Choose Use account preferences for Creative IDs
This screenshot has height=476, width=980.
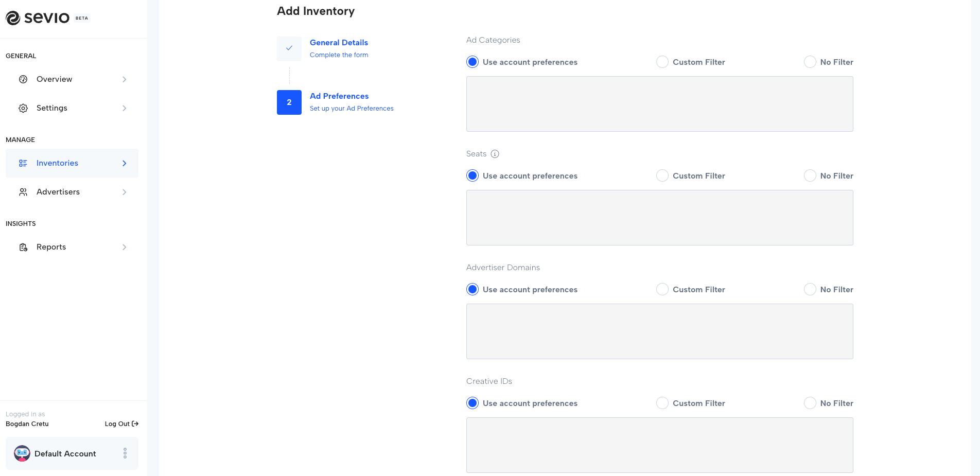click(x=472, y=403)
